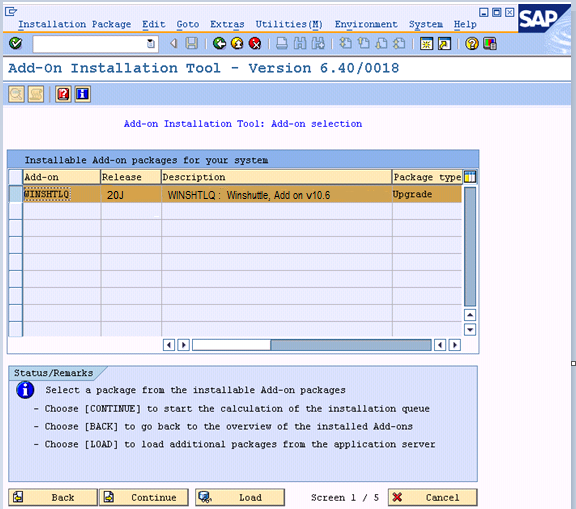Screen dimensions: 576x509
Task: Click the Release column header
Action: coord(131,177)
